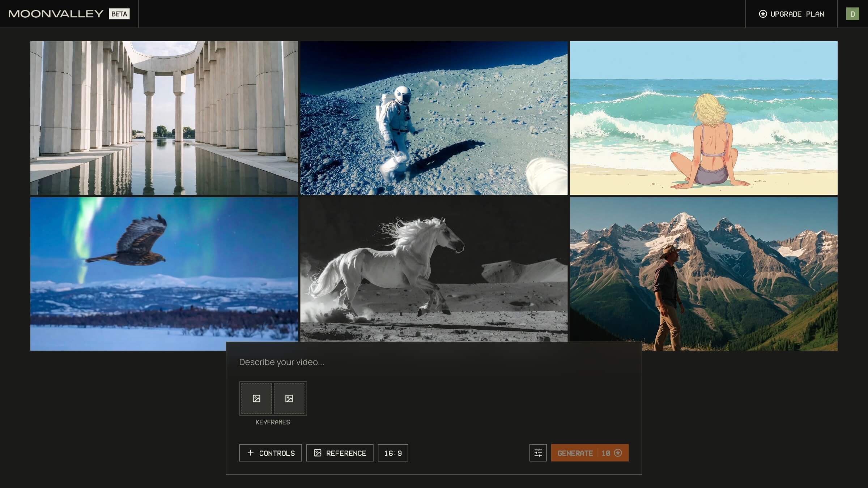Screen dimensions: 868x488
Task: Open the 16:9 aspect ratio selector
Action: point(393,453)
